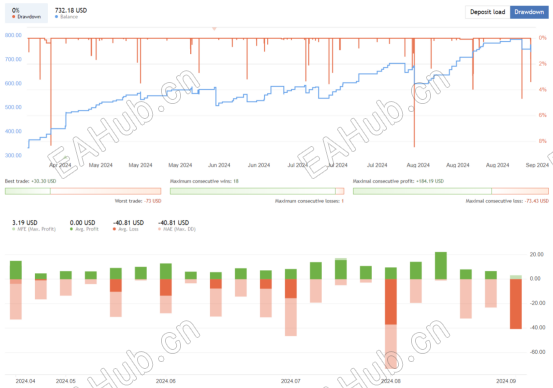Click the Maximal consecutive profit progress bar
Viewport: 553px width, 388px height.
tap(451, 191)
